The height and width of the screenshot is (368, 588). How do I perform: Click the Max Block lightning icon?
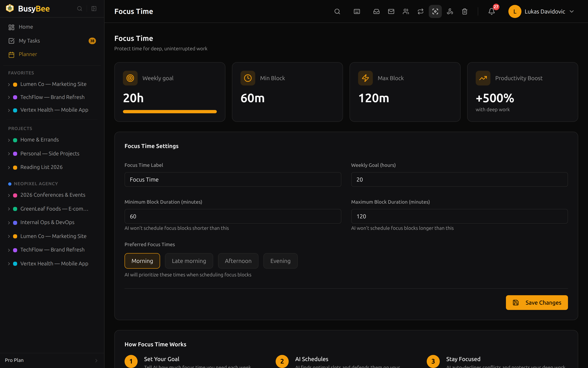click(365, 78)
